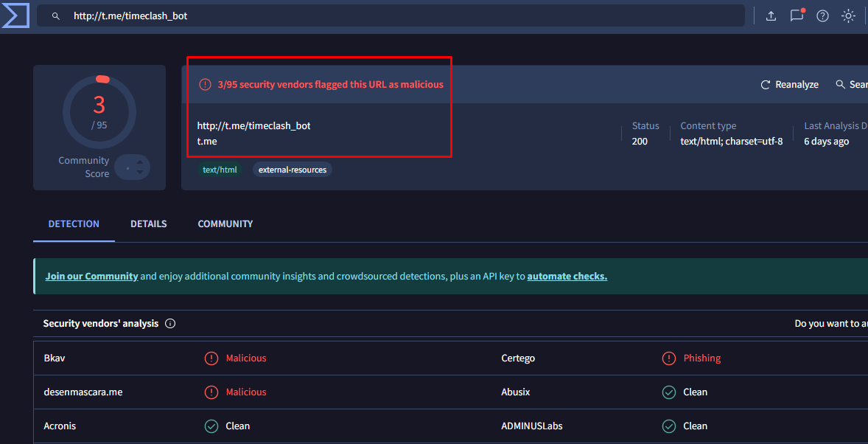Viewport: 868px width, 444px height.
Task: Open the upload file icon
Action: [x=771, y=16]
